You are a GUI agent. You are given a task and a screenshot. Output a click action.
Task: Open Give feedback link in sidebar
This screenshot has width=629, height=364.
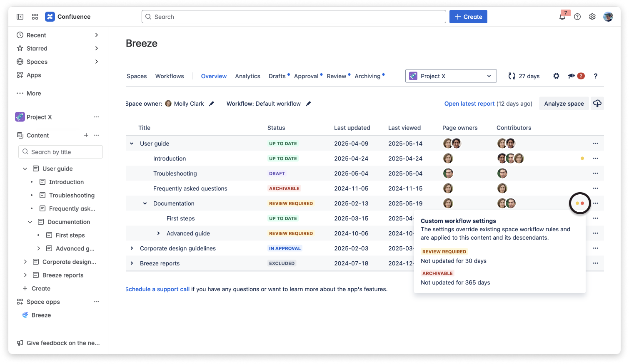pyautogui.click(x=58, y=343)
